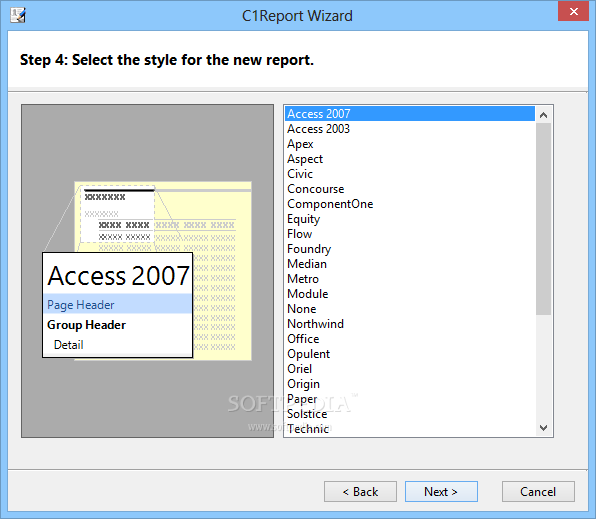The height and width of the screenshot is (519, 596).
Task: Select the Access 2007 style
Action: 410,114
